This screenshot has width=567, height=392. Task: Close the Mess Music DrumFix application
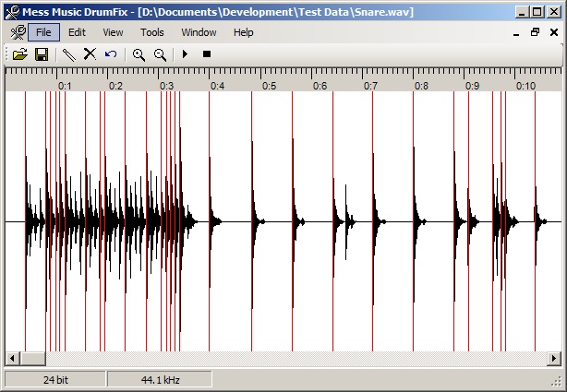[x=554, y=12]
